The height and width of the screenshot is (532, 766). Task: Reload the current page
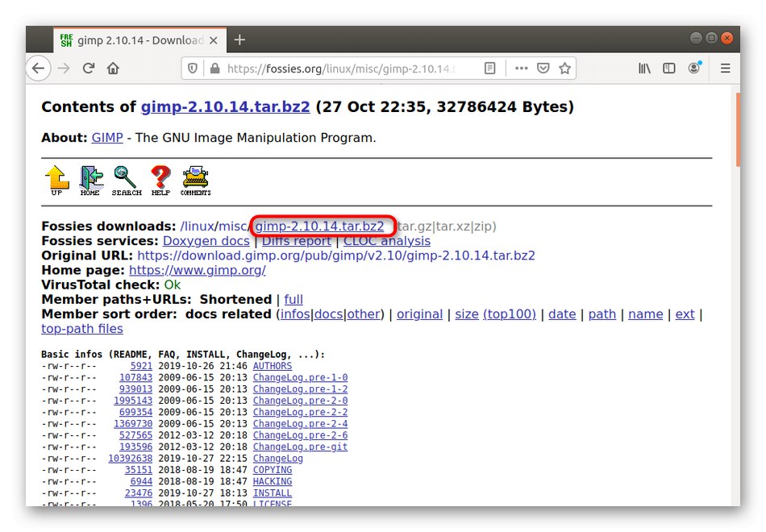point(89,69)
